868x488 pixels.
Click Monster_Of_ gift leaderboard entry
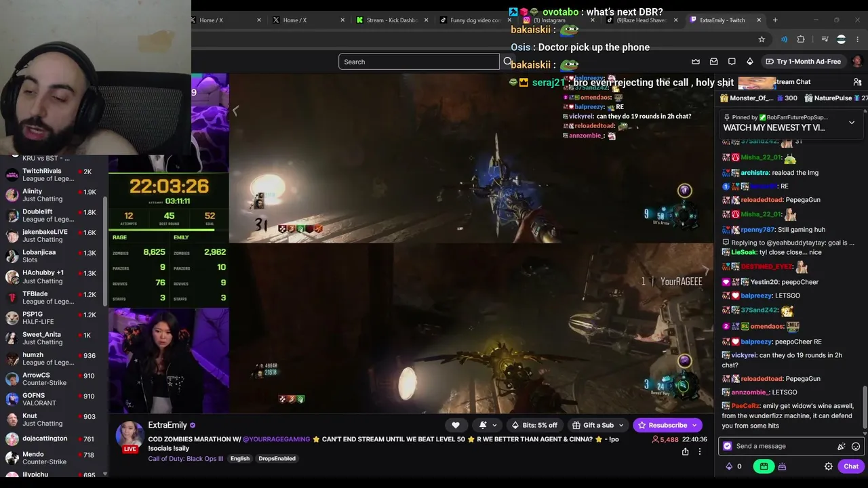758,98
